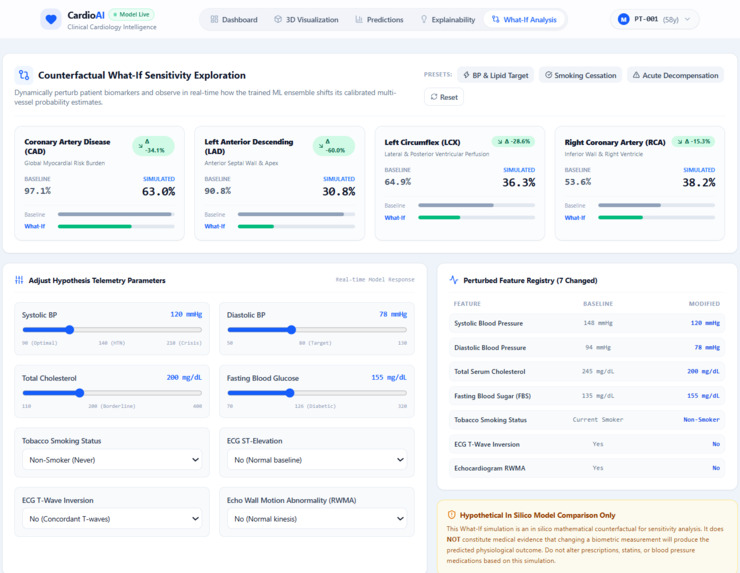Click the CAD baseline value 97.1%
Screen dimensions: 740x573
click(38, 191)
